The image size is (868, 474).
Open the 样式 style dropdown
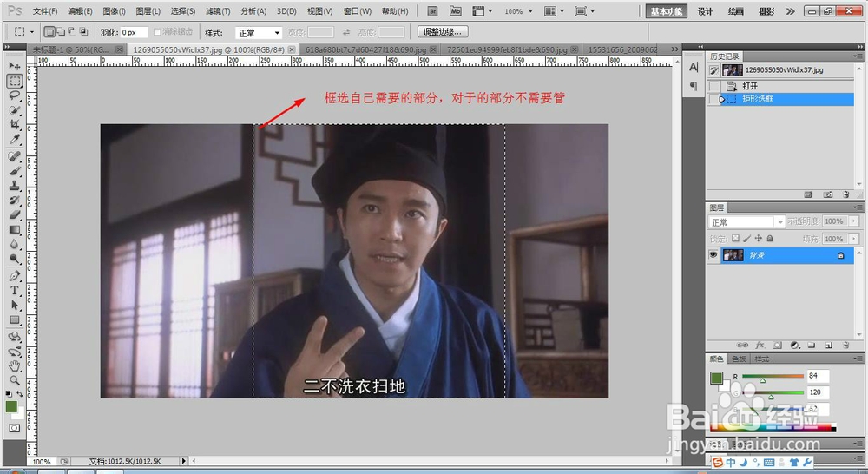(259, 33)
